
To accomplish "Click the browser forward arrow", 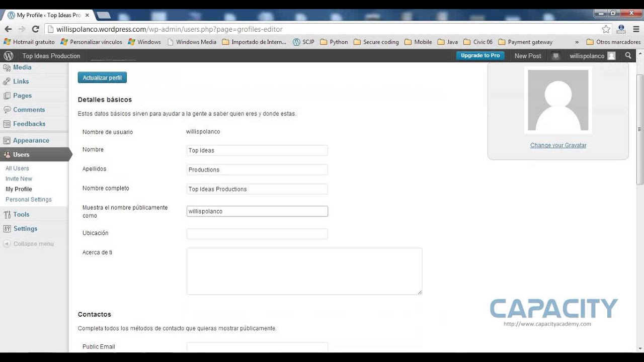I will tap(22, 29).
